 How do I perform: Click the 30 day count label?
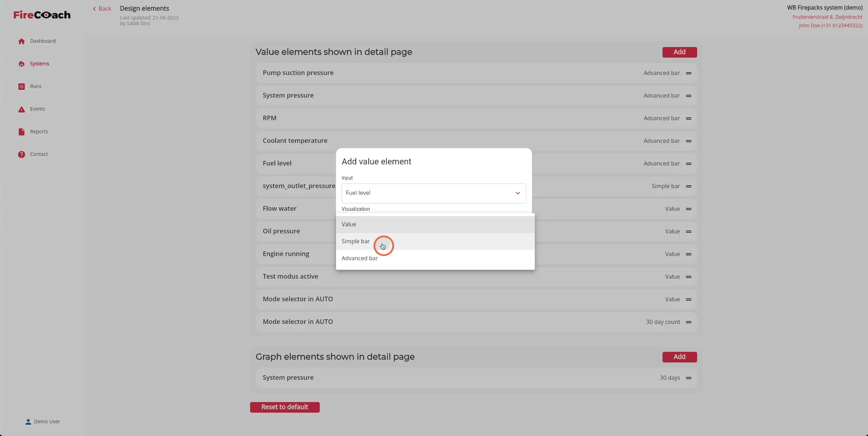coord(663,322)
